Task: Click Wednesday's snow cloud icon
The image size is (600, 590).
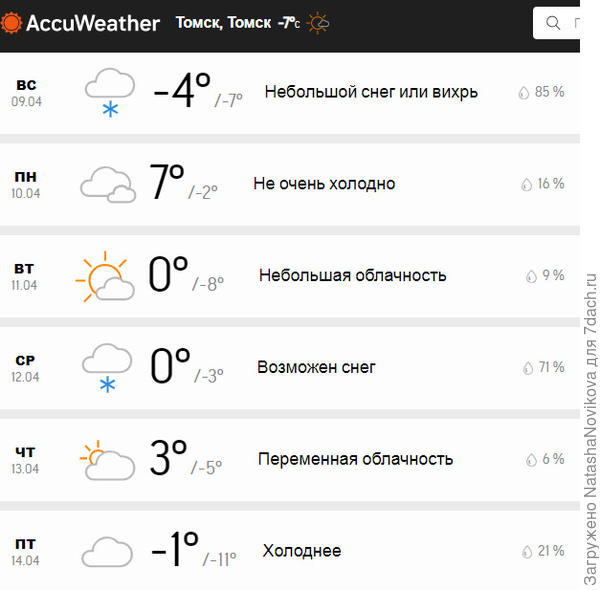Action: tap(107, 367)
